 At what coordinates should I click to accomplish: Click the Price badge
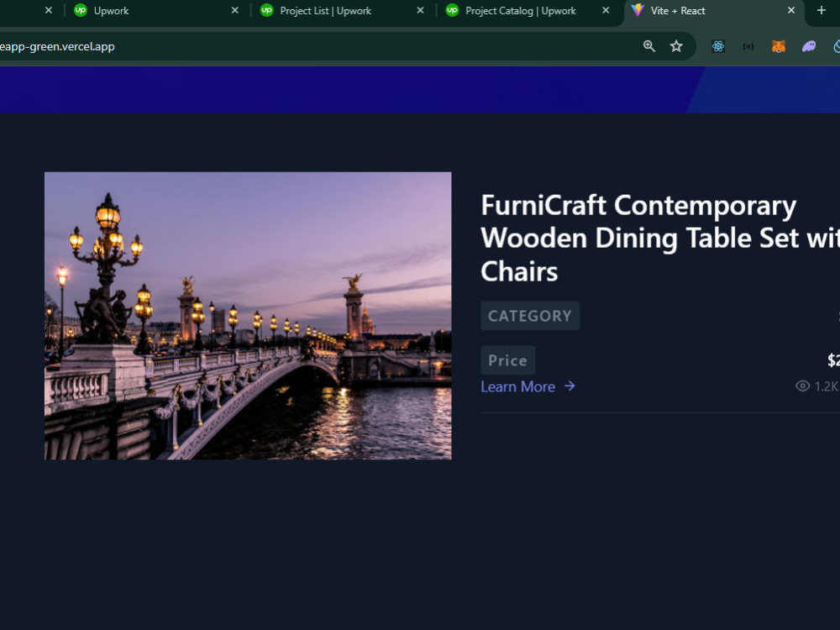pos(507,360)
